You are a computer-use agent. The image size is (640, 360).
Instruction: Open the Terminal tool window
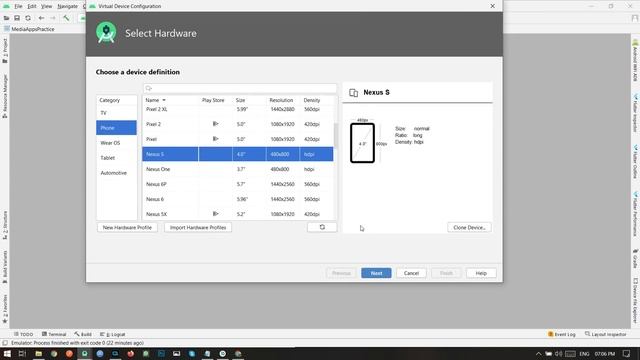(53, 334)
